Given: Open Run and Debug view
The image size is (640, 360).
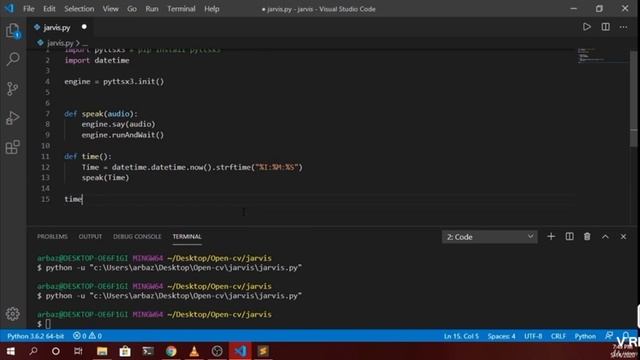Looking at the screenshot, I should click(13, 118).
